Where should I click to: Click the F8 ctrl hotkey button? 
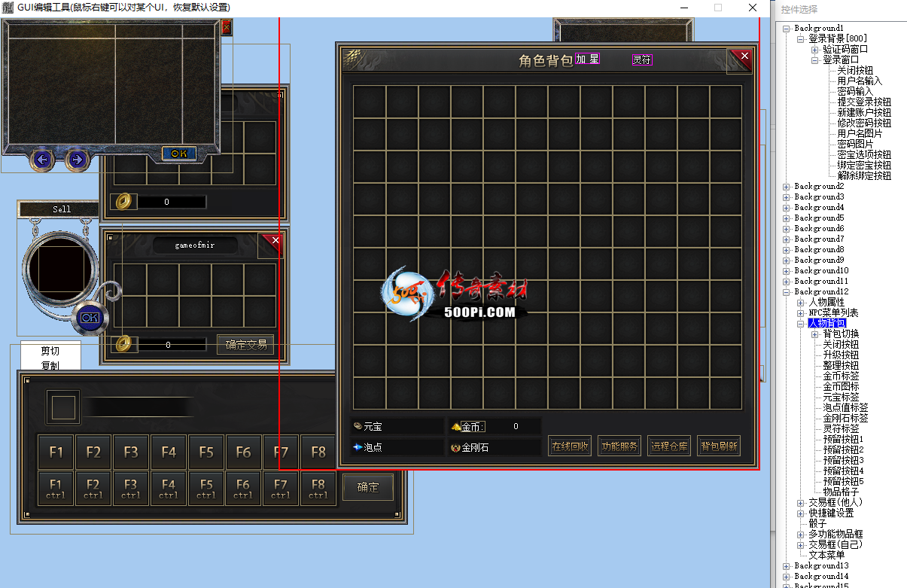[x=318, y=489]
